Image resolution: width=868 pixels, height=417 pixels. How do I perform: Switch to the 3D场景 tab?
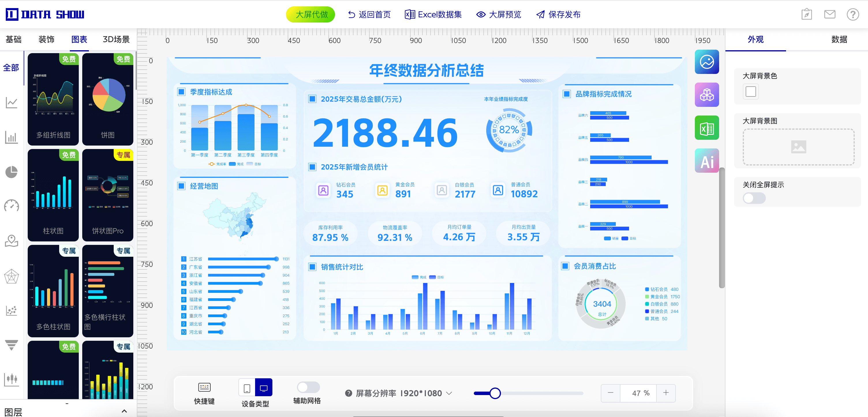(116, 40)
